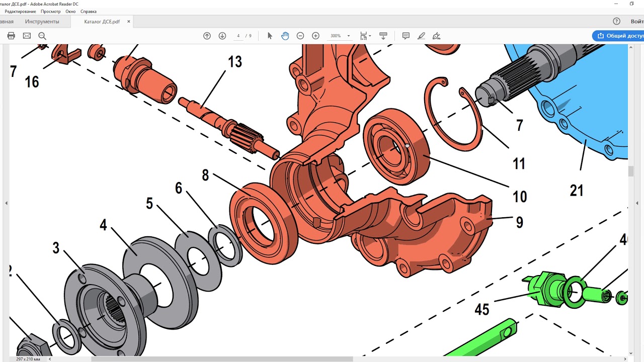Image resolution: width=644 pixels, height=362 pixels.
Task: Click part label 21 near blue cover
Action: click(x=577, y=191)
